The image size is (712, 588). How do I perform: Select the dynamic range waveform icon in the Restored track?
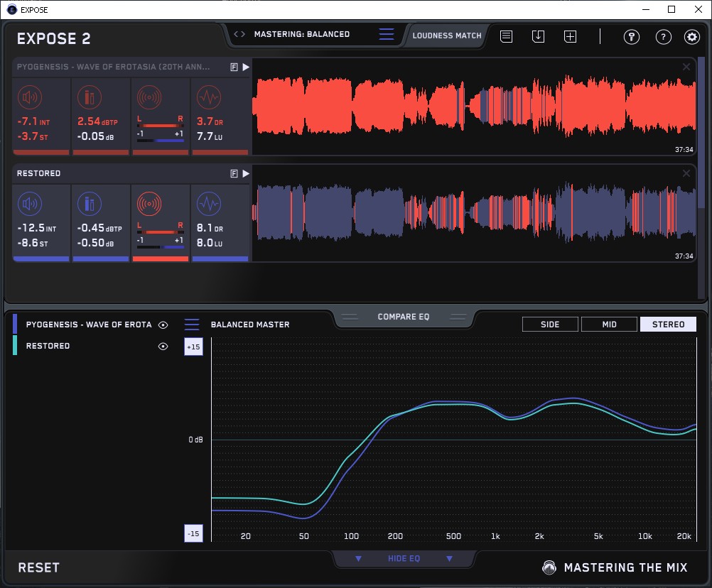pos(209,204)
